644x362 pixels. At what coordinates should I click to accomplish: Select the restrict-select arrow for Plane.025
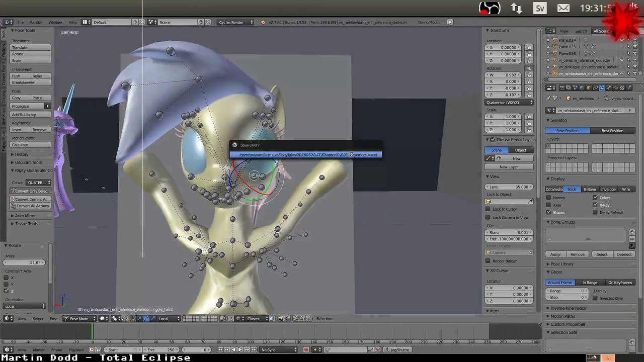[628, 47]
